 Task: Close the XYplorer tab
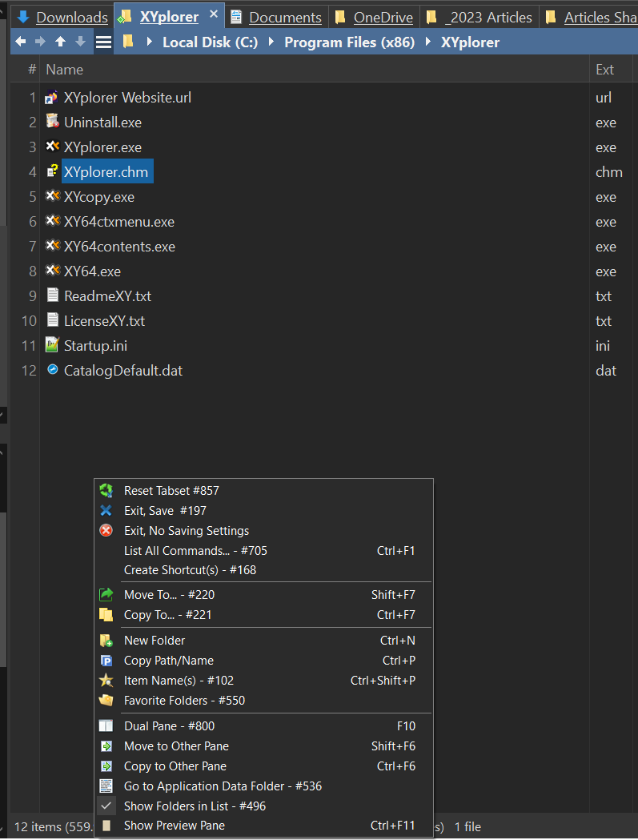[x=214, y=14]
